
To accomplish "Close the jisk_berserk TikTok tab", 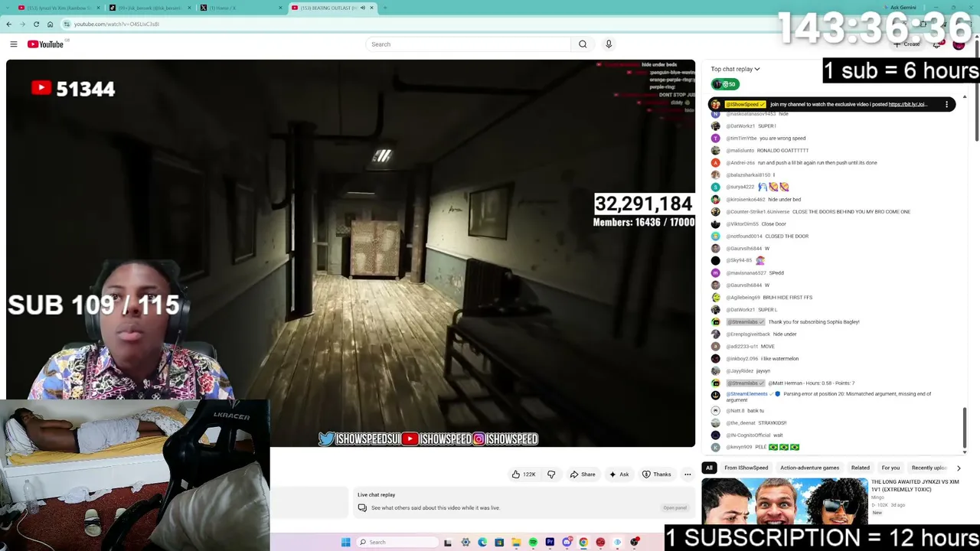I will (x=189, y=8).
